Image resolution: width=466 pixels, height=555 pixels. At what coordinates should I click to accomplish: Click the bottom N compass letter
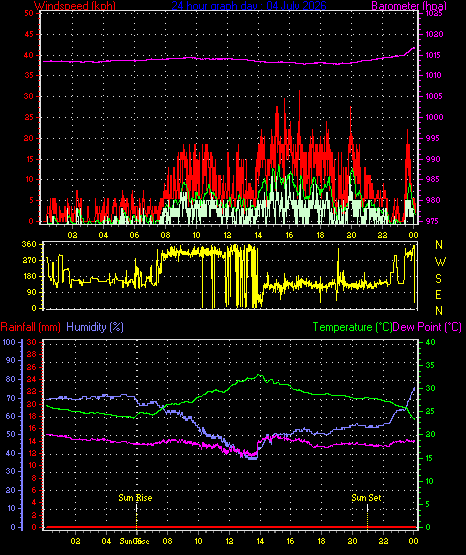tap(439, 311)
